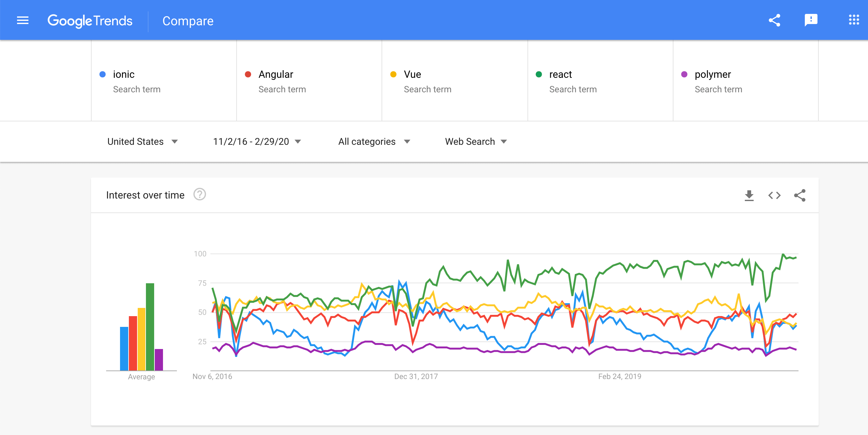Click the Google Trends logo
The height and width of the screenshot is (435, 868).
(90, 21)
